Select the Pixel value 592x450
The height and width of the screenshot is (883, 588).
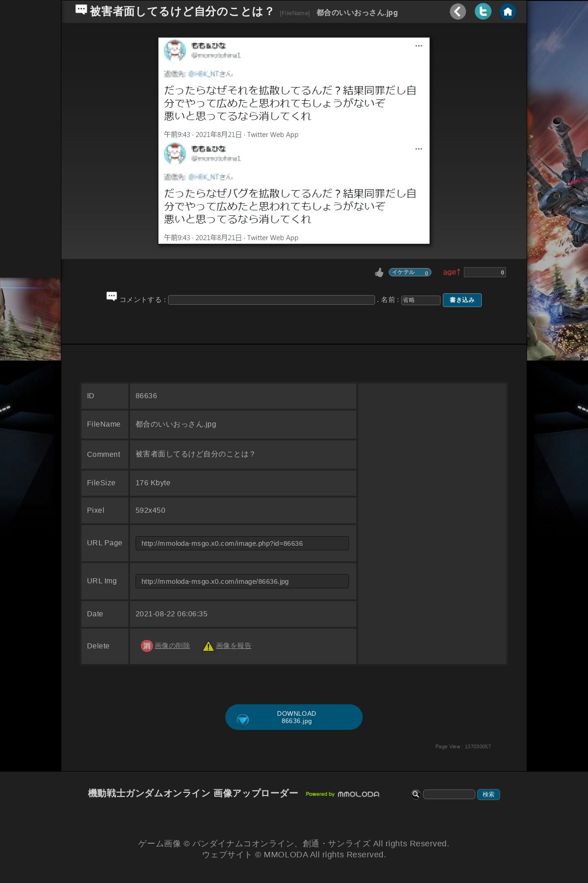(x=150, y=510)
